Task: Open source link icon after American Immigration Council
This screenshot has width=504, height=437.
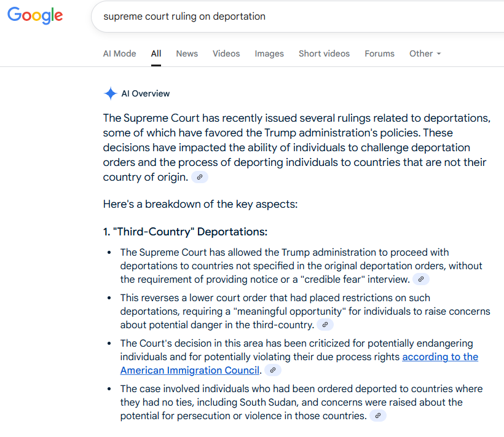Action: [x=273, y=370]
